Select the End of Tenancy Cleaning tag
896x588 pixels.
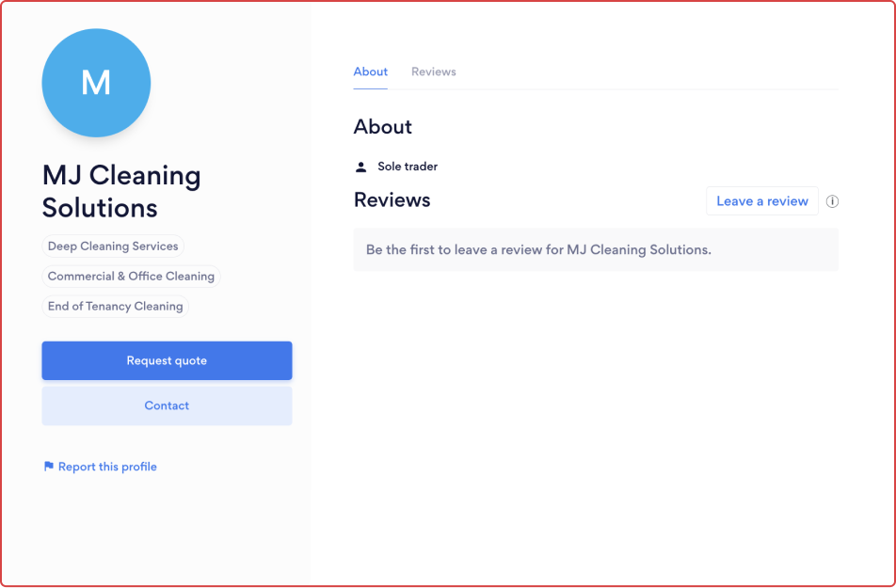[115, 306]
